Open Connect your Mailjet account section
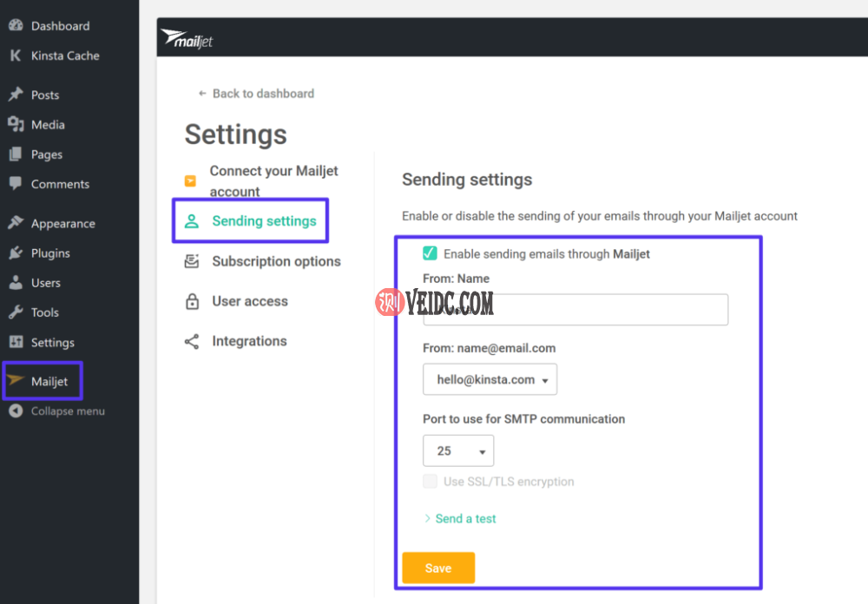The height and width of the screenshot is (604, 868). pyautogui.click(x=273, y=181)
